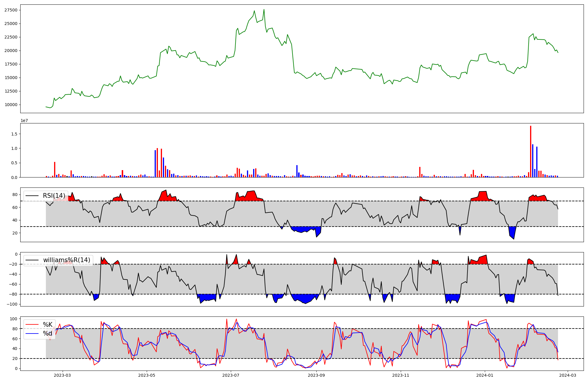Viewport: 588px width, 382px height.
Task: Click the 2024-03 x-axis date label
Action: pos(567,375)
